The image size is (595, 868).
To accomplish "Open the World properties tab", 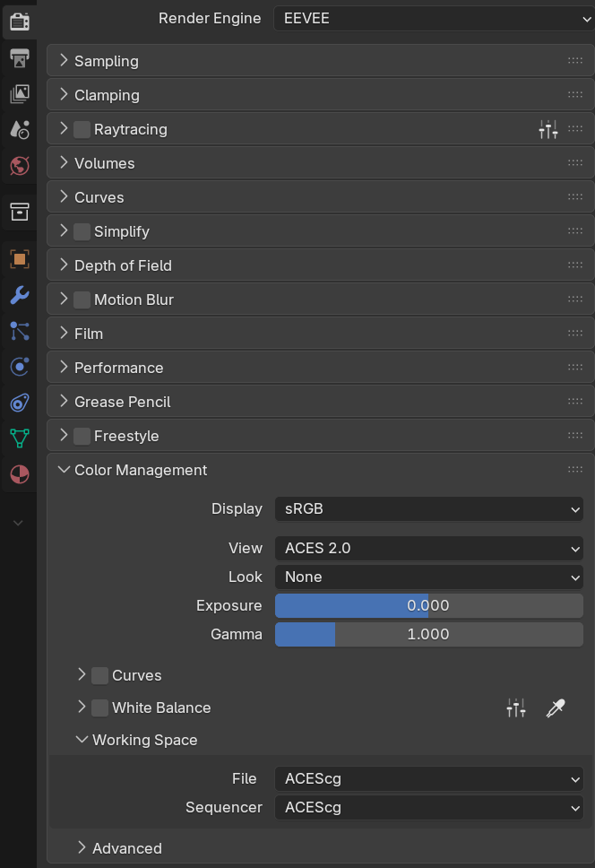I will pos(19,165).
